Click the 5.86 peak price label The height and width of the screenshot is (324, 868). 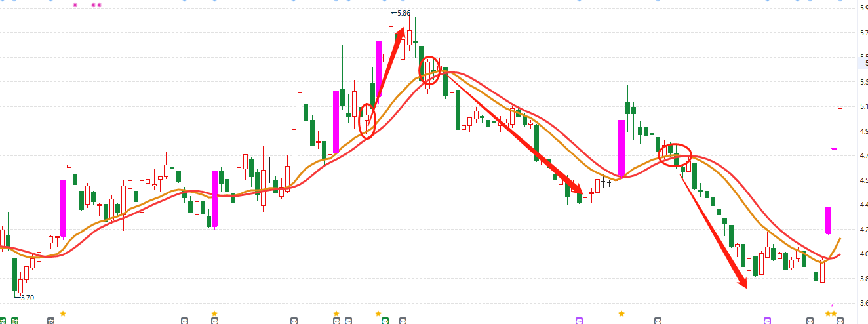[x=404, y=13]
